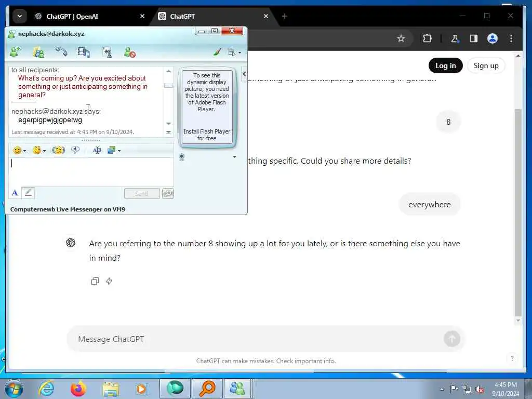Click the '8' message bubble
The width and height of the screenshot is (532, 399).
(x=448, y=122)
